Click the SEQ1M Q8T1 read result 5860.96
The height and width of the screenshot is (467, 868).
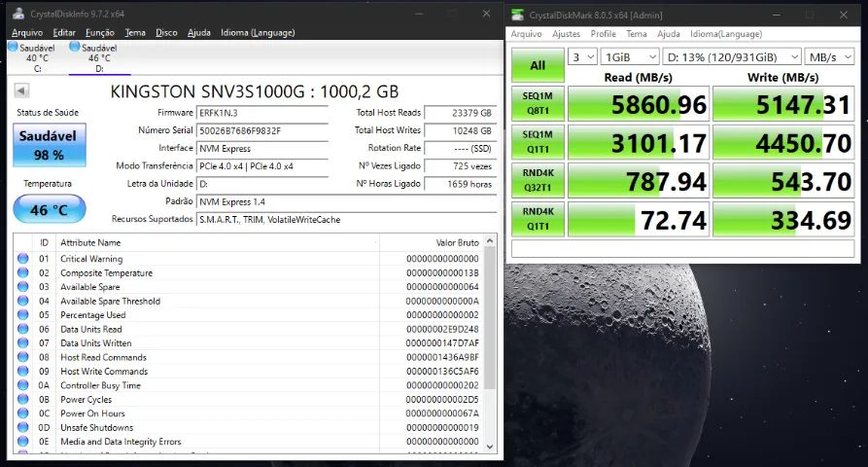click(639, 103)
